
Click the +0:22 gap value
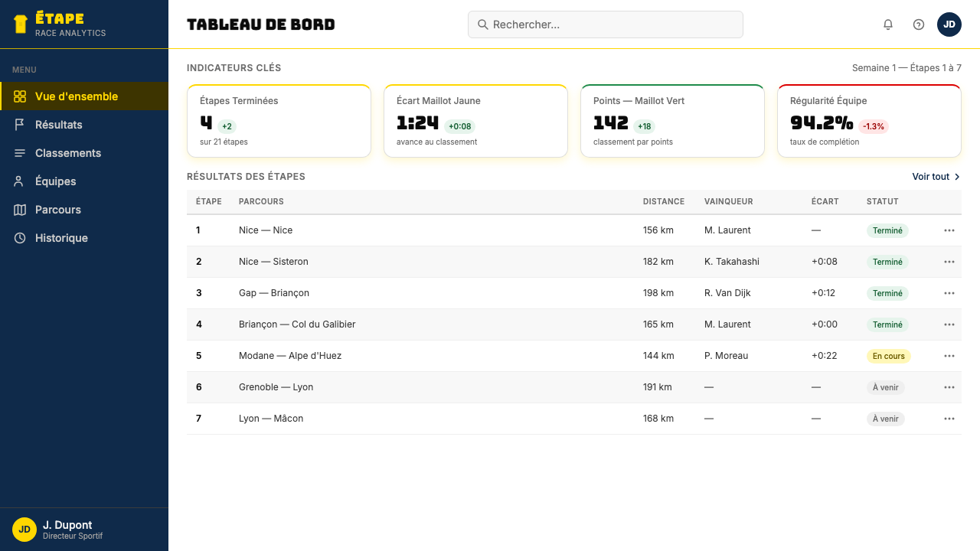click(825, 356)
